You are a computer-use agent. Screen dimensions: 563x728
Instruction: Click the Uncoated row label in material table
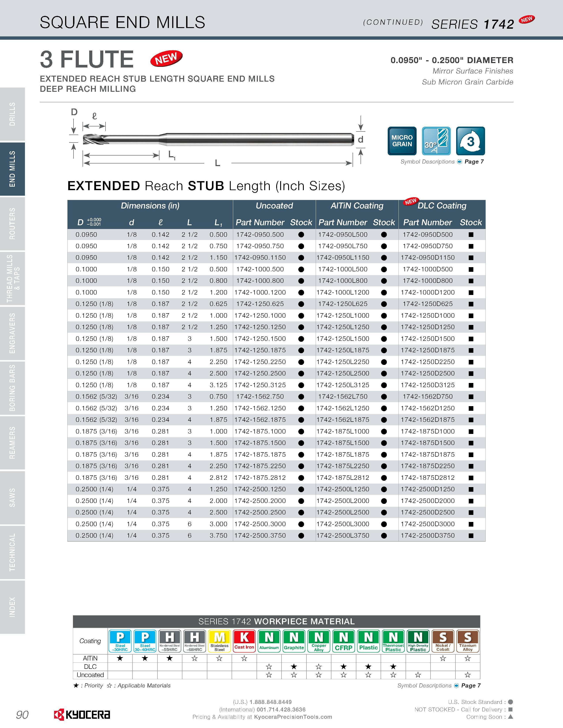(90, 675)
